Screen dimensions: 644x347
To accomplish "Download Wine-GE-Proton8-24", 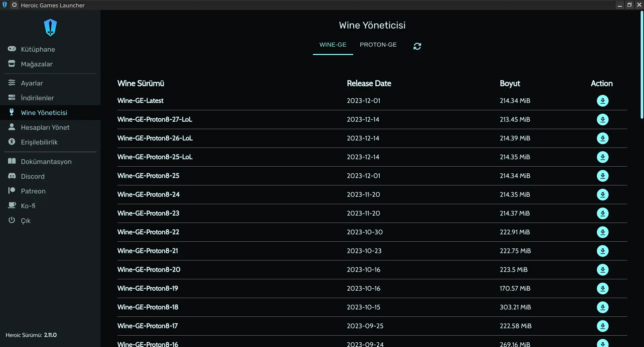I will tap(602, 194).
